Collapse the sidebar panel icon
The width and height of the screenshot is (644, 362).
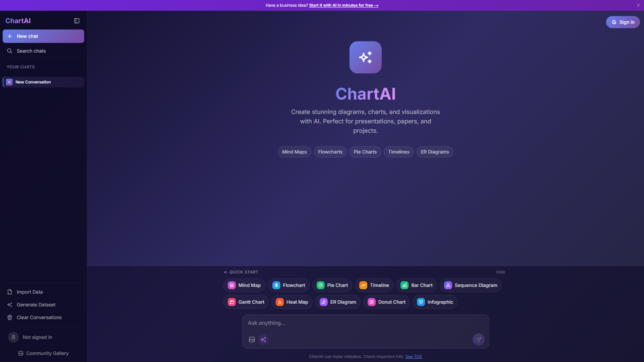[77, 21]
